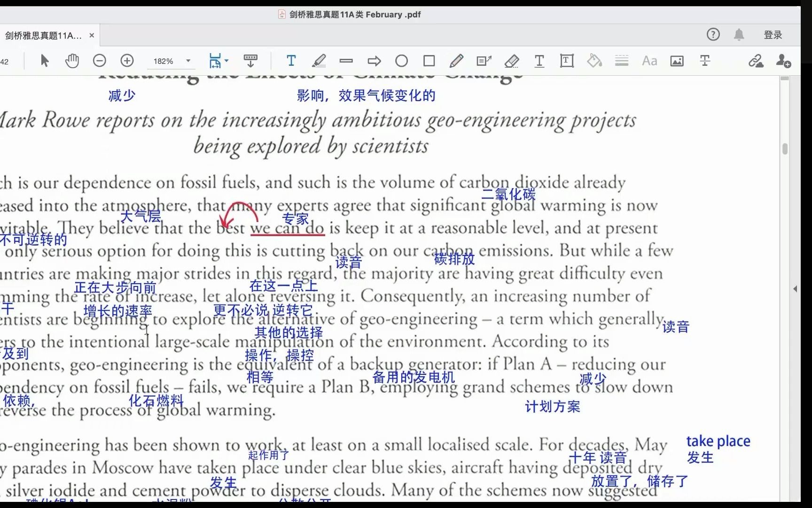The height and width of the screenshot is (508, 812).
Task: Select the arrow drawing tool
Action: click(374, 61)
